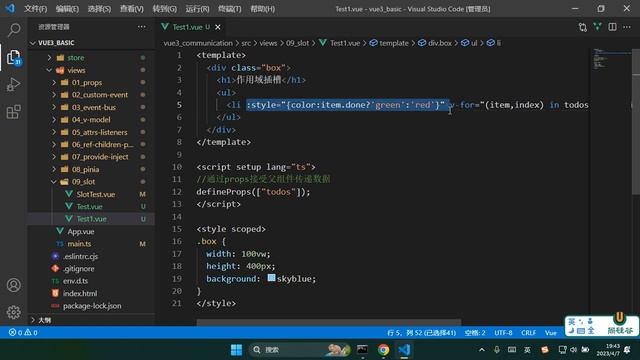
Task: Open package-lock.json file
Action: pyautogui.click(x=91, y=306)
